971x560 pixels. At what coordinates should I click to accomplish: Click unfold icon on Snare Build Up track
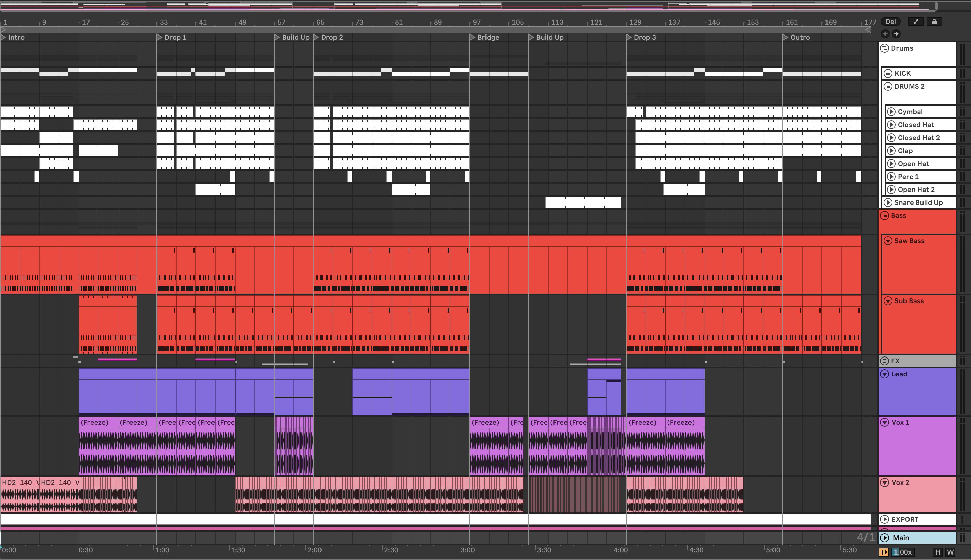888,202
